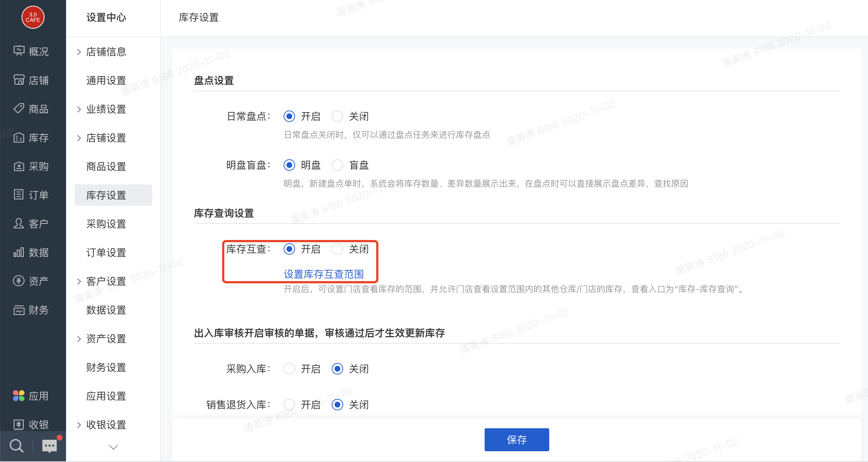The height and width of the screenshot is (462, 868).
Task: Open the 数据 bar chart icon
Action: [x=19, y=252]
